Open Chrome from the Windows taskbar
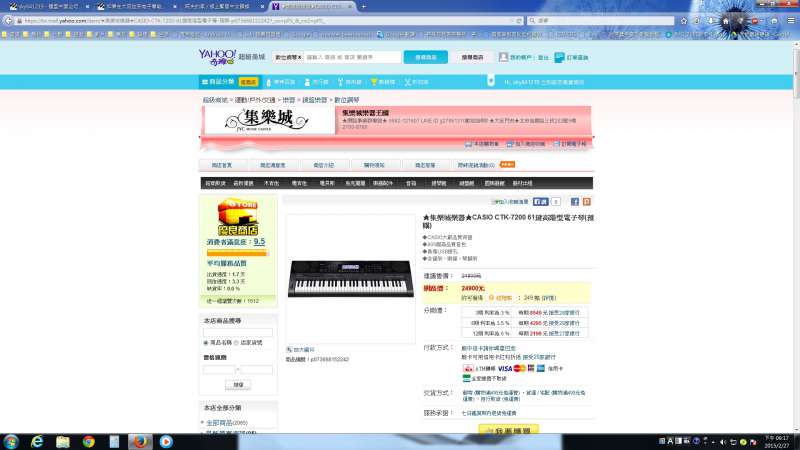800x450 pixels. point(88,441)
